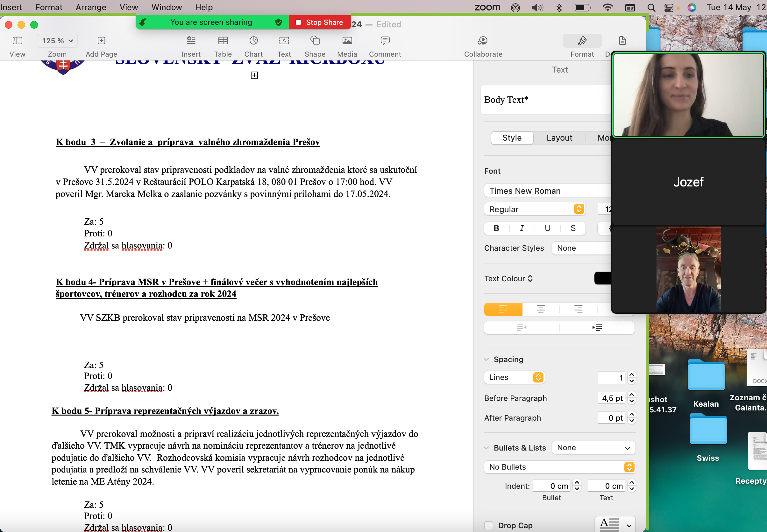Align text right
Image resolution: width=767 pixels, height=532 pixels.
(x=578, y=309)
